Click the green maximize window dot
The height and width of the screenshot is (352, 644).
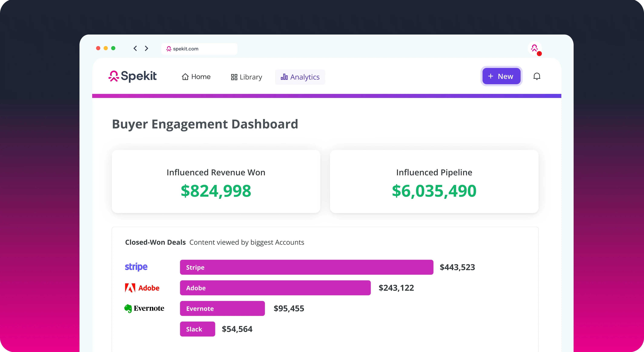(113, 48)
